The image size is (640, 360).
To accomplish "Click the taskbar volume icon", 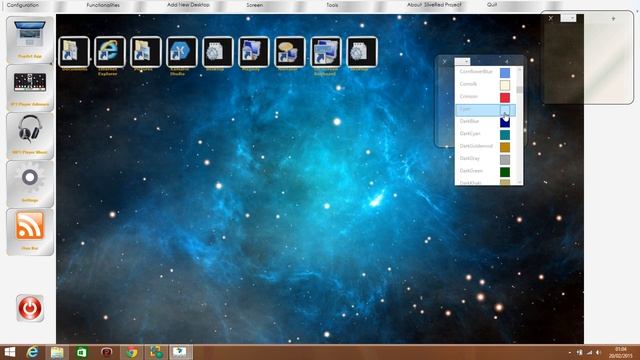I will pyautogui.click(x=598, y=352).
